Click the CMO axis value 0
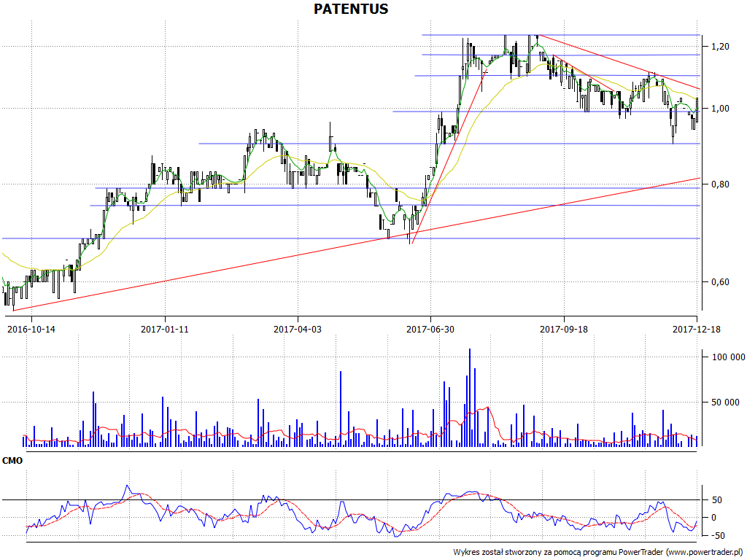Screen dimensions: 747x560 714,518
